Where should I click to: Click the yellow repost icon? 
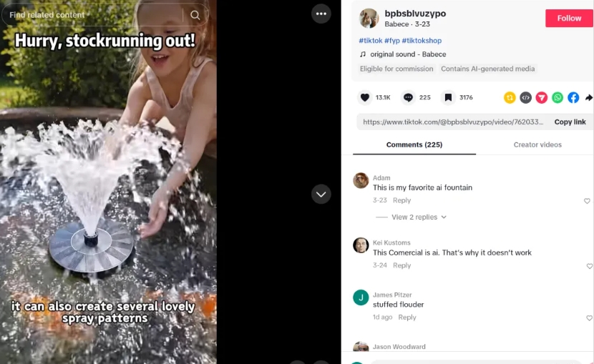(x=510, y=98)
